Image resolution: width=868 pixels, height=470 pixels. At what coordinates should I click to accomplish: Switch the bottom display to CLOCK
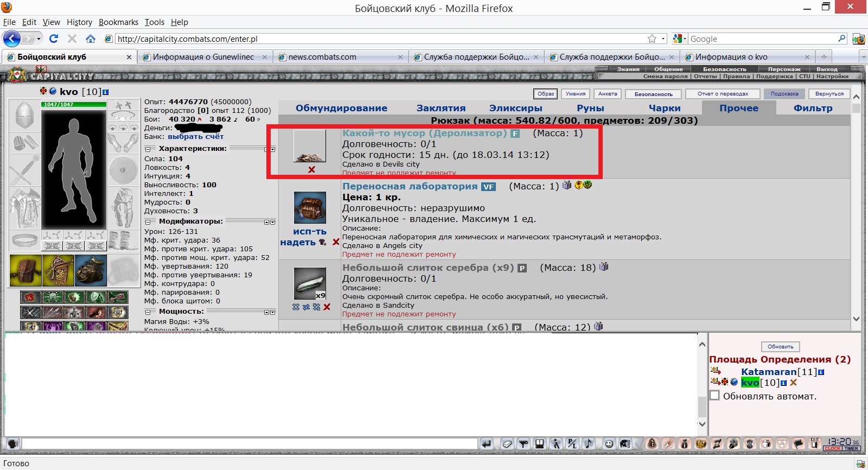tap(832, 448)
